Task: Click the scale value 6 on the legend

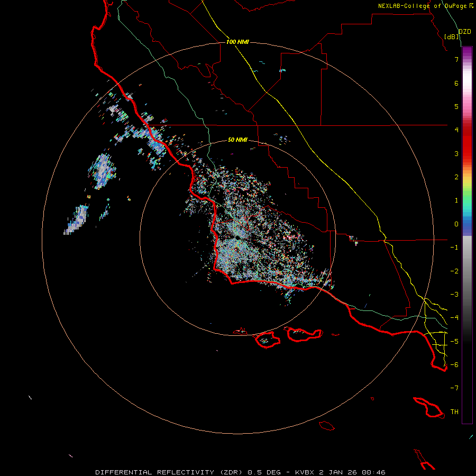Action: [456, 83]
